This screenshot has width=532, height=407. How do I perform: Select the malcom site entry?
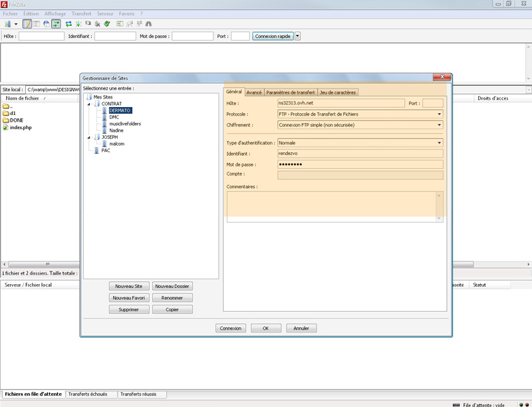click(117, 144)
